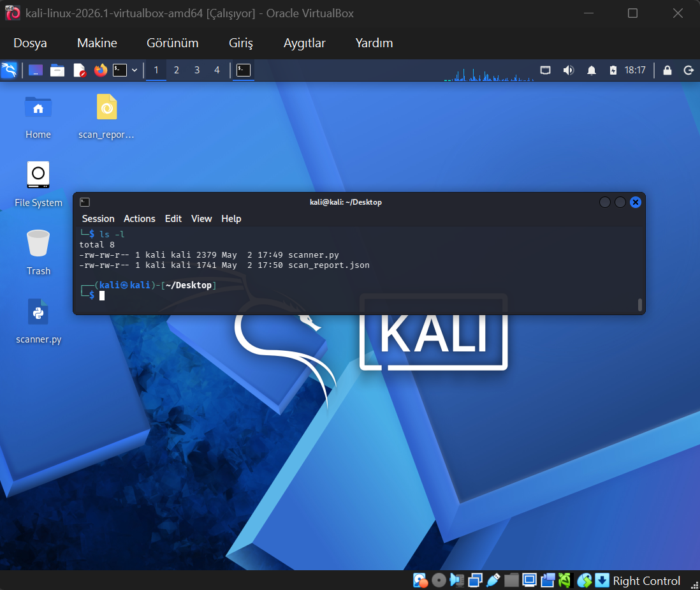
Task: Open the Giriş menu
Action: [240, 43]
